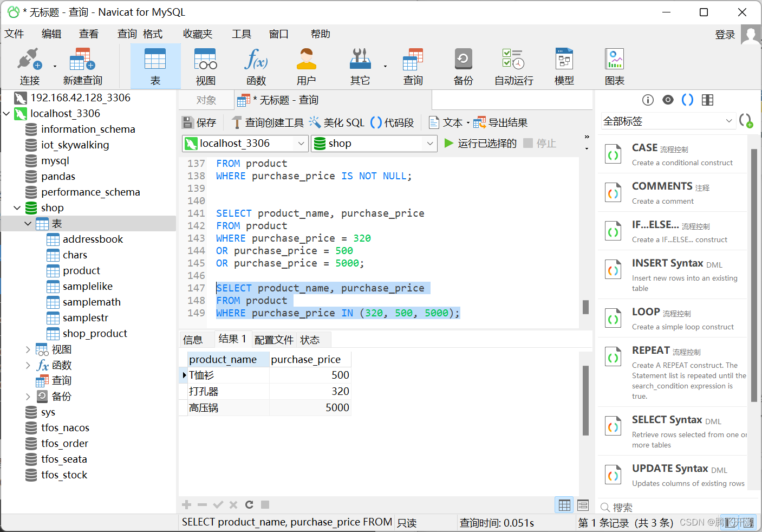Image resolution: width=762 pixels, height=532 pixels.
Task: Switch to the 配置文件 (Profile) tab
Action: [274, 340]
